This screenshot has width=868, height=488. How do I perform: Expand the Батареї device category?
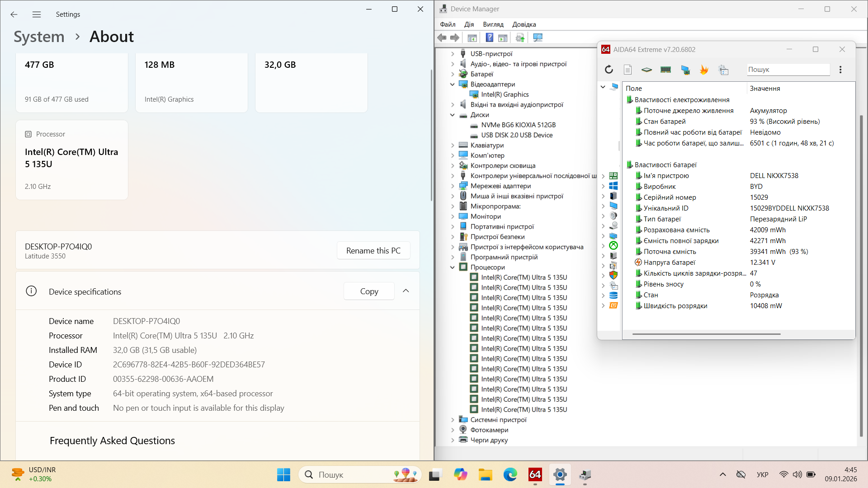tap(452, 74)
